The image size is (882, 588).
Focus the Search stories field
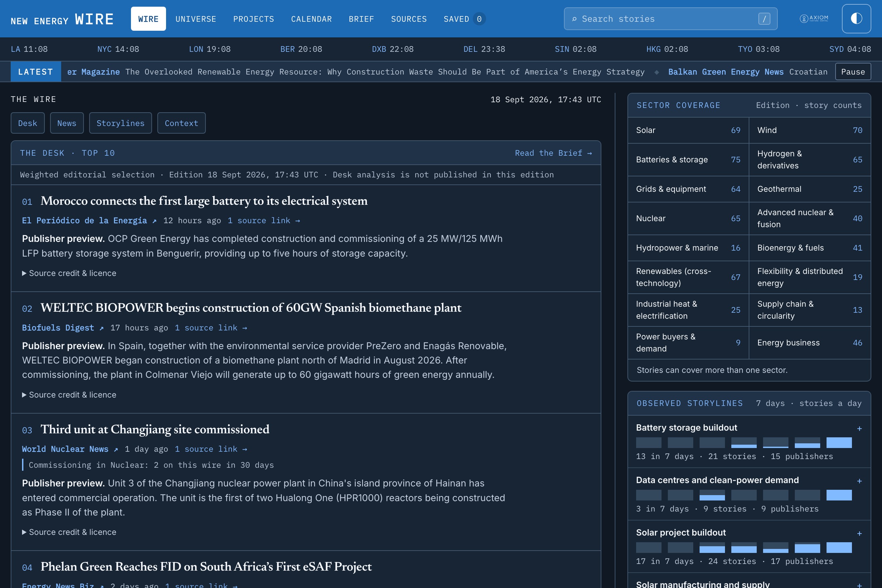(x=671, y=19)
